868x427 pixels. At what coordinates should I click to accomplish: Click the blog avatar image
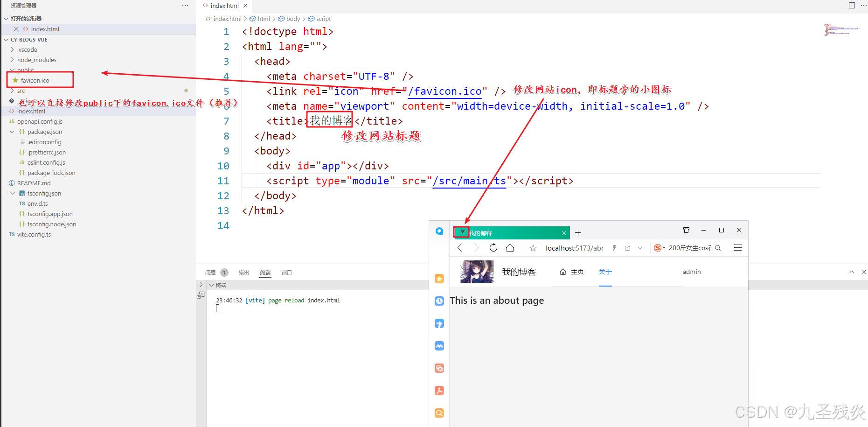coord(477,272)
